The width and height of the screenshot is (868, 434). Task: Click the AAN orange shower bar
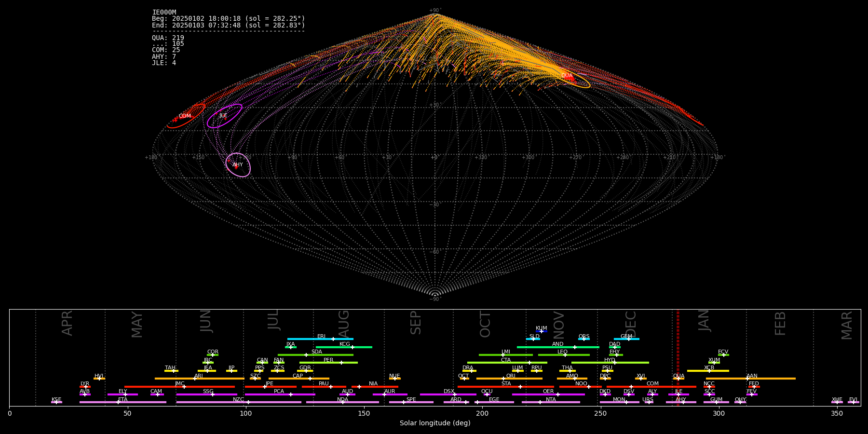coord(751,379)
